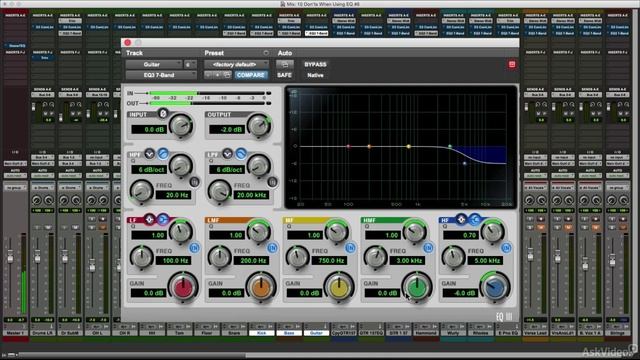Select the Kick track name in mixer
Screen dimensions: 640x360
pyautogui.click(x=262, y=333)
